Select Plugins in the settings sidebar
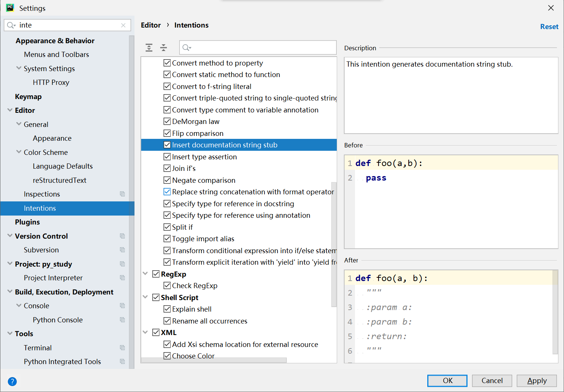The image size is (564, 392). pos(27,222)
